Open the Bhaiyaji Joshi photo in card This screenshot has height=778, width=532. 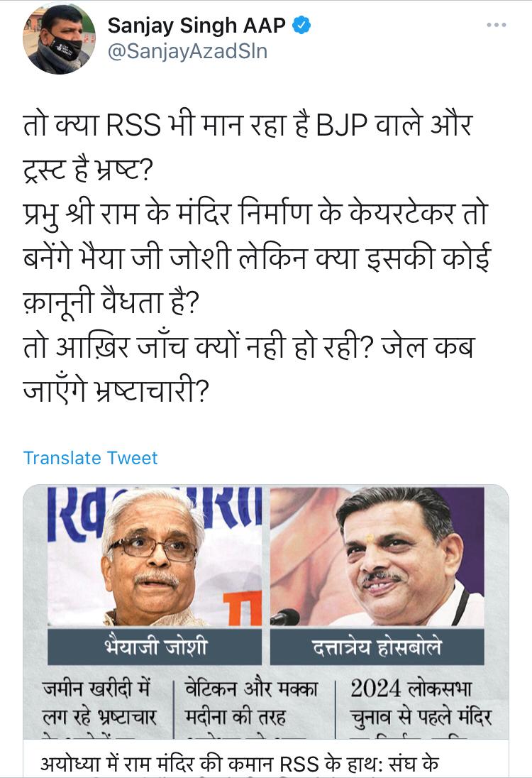pyautogui.click(x=155, y=557)
